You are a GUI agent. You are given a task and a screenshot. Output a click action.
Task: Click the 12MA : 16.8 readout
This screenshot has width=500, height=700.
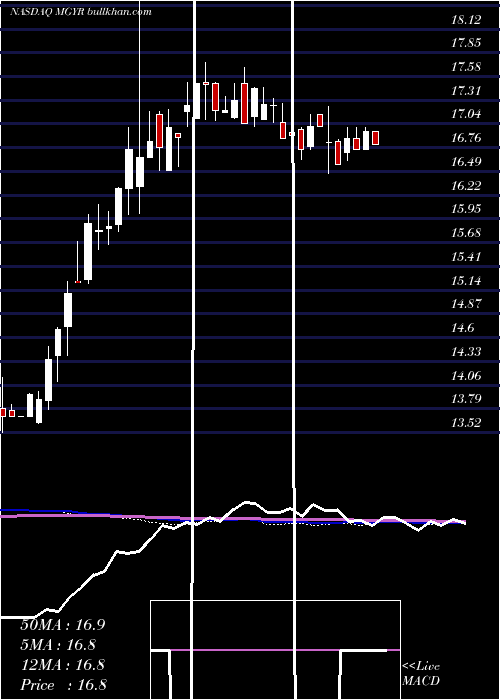(62, 665)
